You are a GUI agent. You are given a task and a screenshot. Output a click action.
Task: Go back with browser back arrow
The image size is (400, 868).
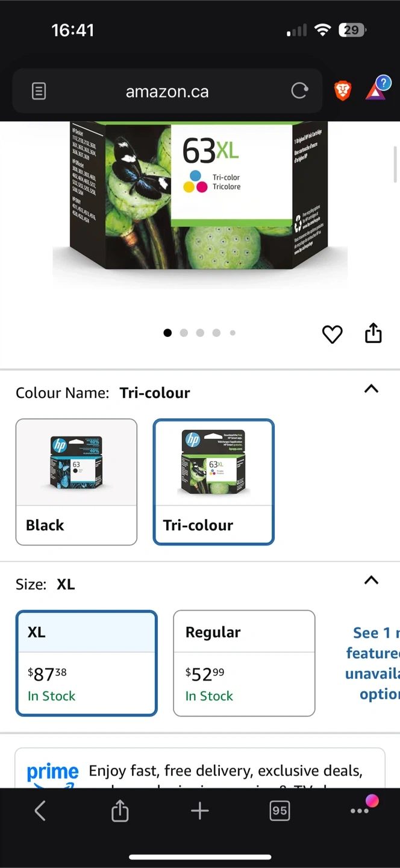pos(40,811)
